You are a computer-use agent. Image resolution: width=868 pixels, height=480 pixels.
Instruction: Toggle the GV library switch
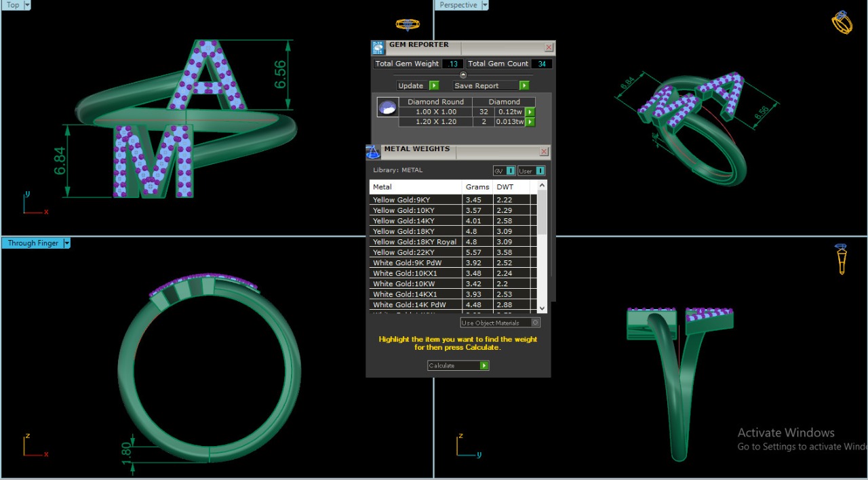pyautogui.click(x=511, y=171)
